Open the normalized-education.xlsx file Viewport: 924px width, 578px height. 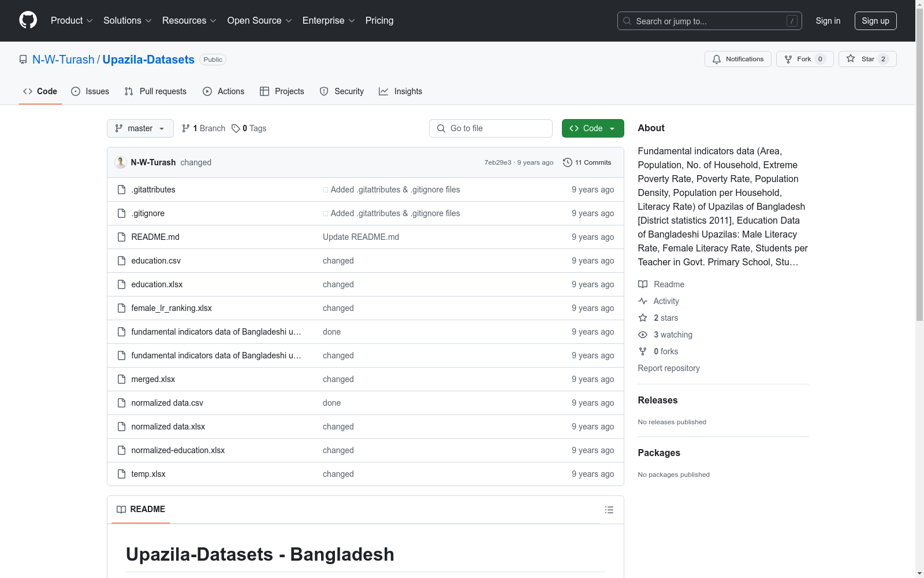coord(178,450)
